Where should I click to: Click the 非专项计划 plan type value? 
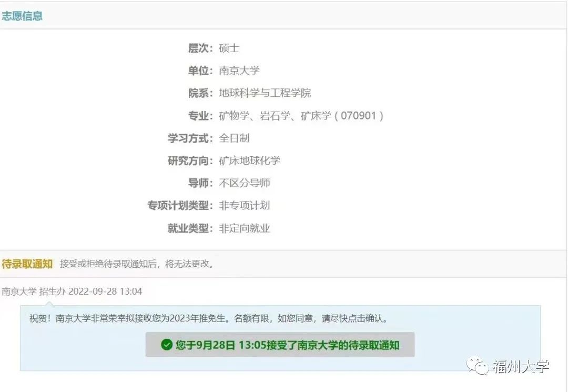click(245, 206)
